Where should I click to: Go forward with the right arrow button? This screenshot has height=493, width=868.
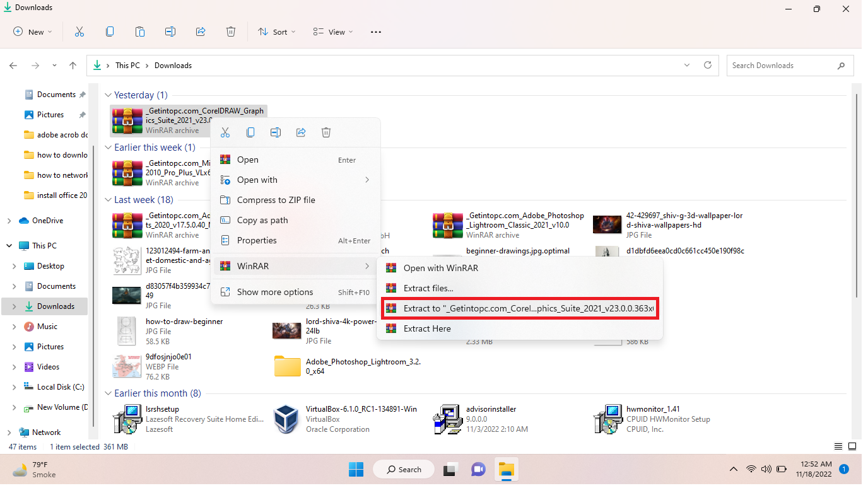[35, 66]
